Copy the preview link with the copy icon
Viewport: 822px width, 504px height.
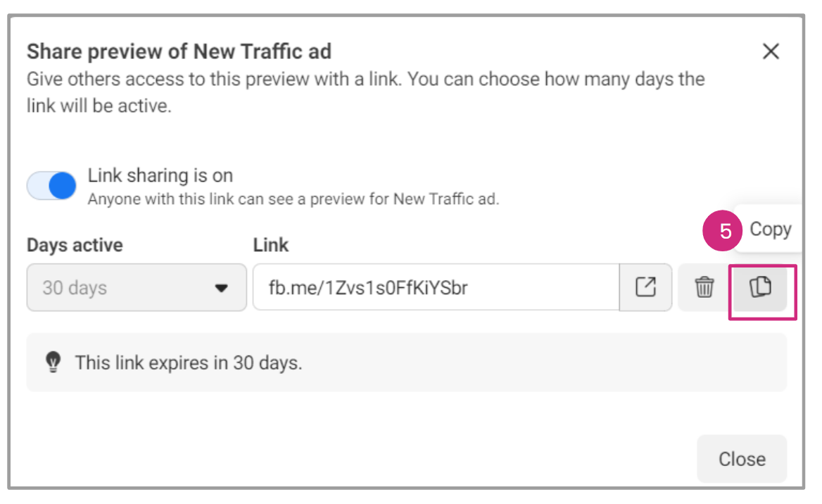(x=760, y=287)
